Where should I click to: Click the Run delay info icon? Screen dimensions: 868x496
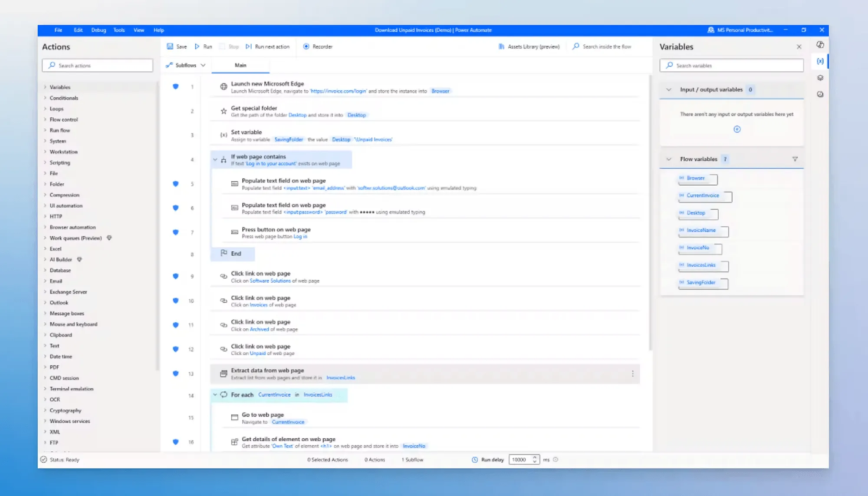tap(556, 460)
